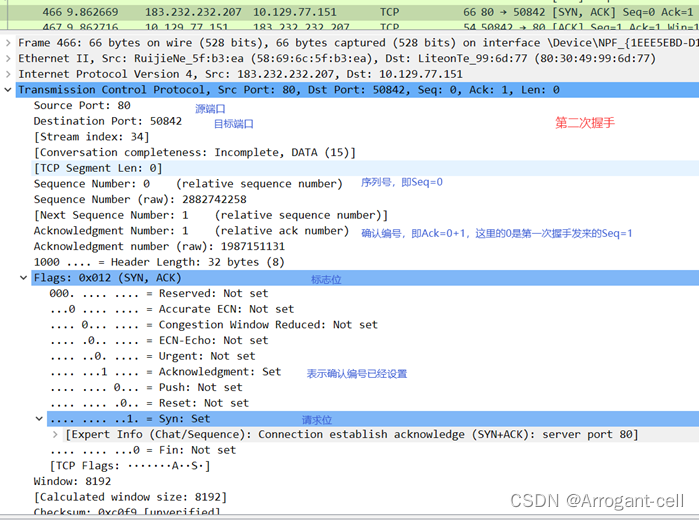Select Acknowledgment Number: 1 relative row
The image size is (699, 520).
191,231
